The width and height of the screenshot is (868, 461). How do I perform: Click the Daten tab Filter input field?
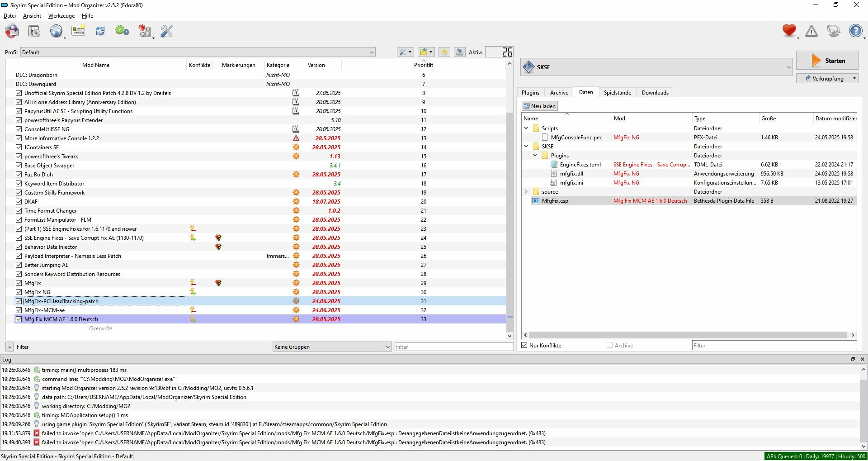point(774,345)
